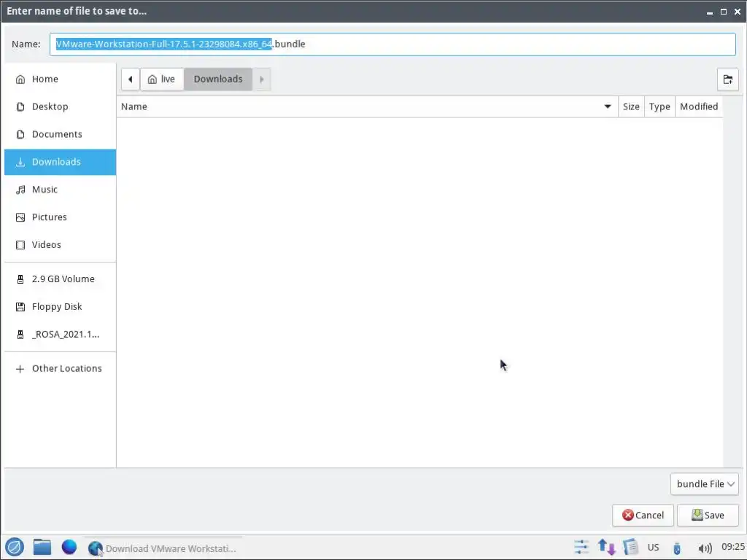The image size is (747, 560).
Task: Maximize the save dialog window
Action: (x=723, y=12)
